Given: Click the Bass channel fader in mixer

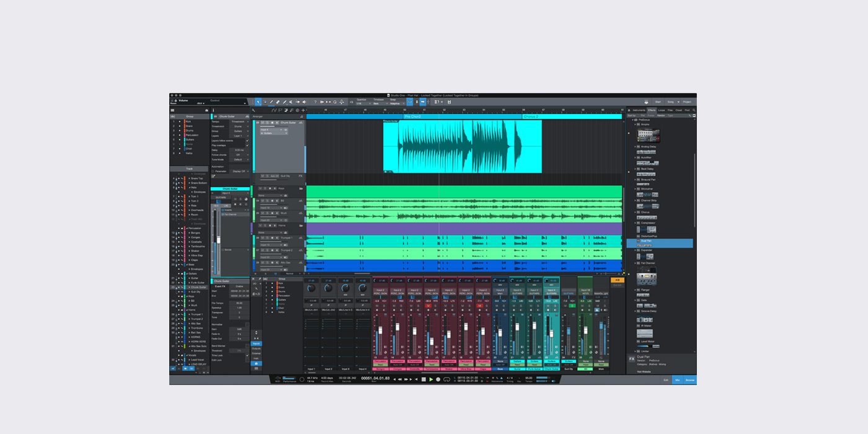Looking at the screenshot, I should (x=500, y=333).
